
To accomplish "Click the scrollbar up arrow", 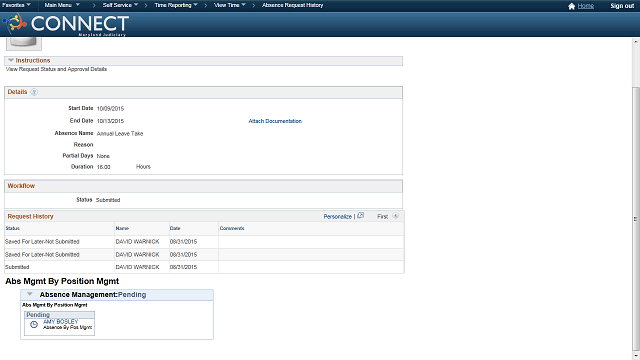I will coord(636,42).
